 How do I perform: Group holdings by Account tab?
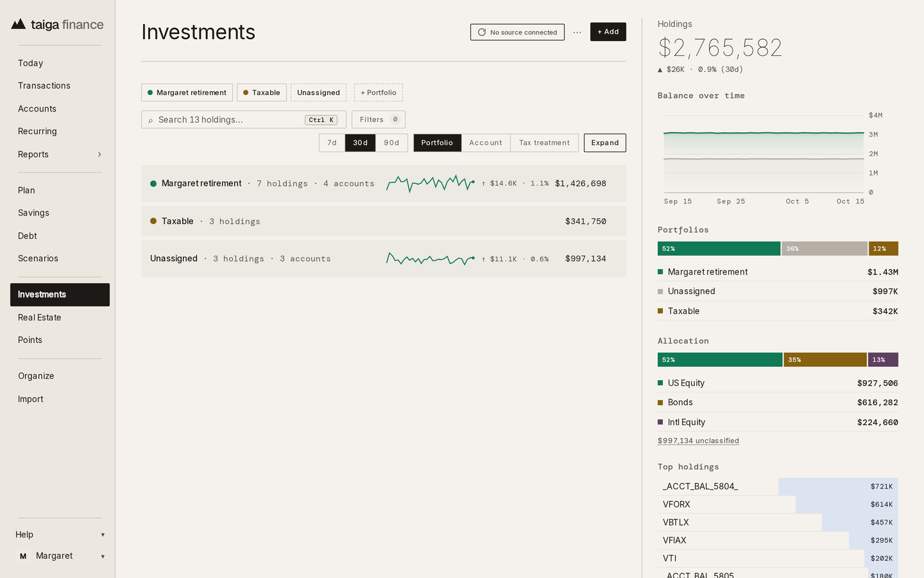coord(486,143)
